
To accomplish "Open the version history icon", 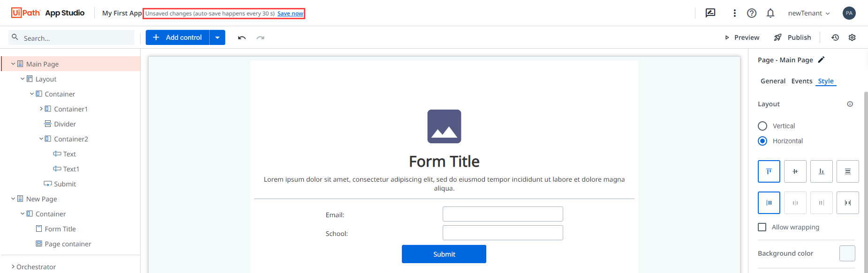I will 835,37.
